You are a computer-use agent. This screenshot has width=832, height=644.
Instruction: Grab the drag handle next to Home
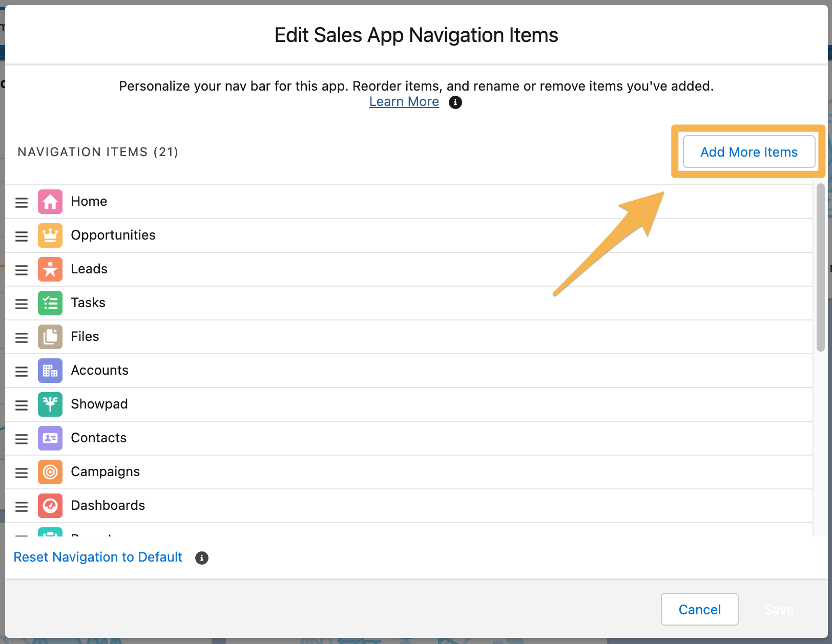click(21, 202)
